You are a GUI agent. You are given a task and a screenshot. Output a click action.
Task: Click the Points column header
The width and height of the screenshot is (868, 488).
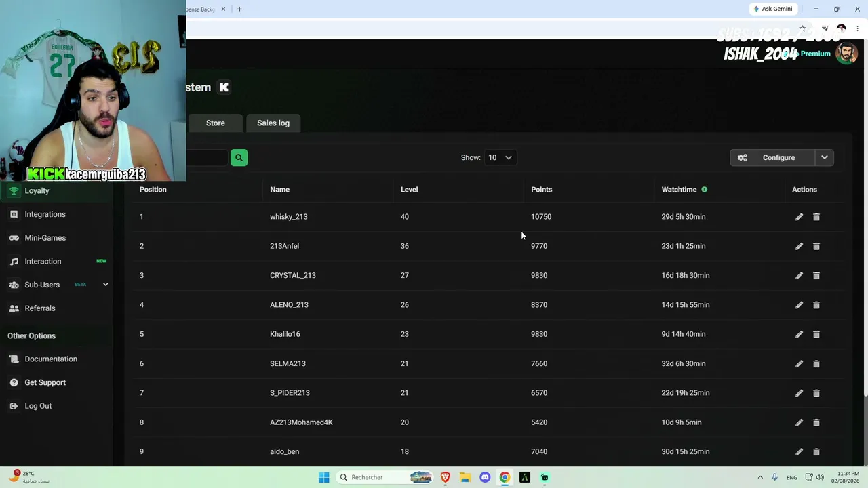click(541, 190)
